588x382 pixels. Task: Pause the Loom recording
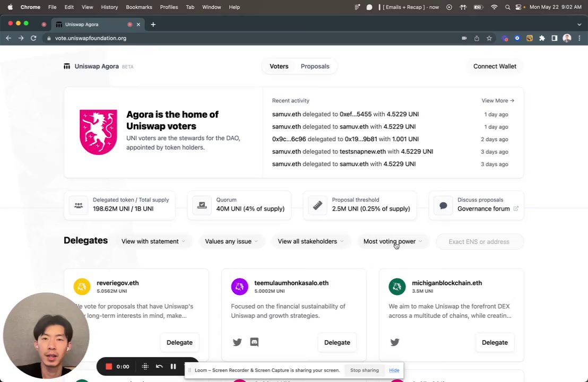(173, 367)
